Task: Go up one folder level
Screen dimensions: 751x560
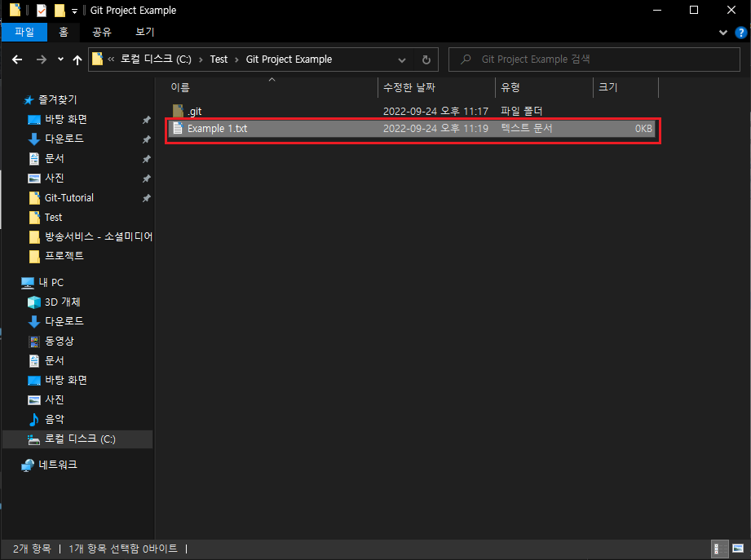Action: tap(77, 60)
